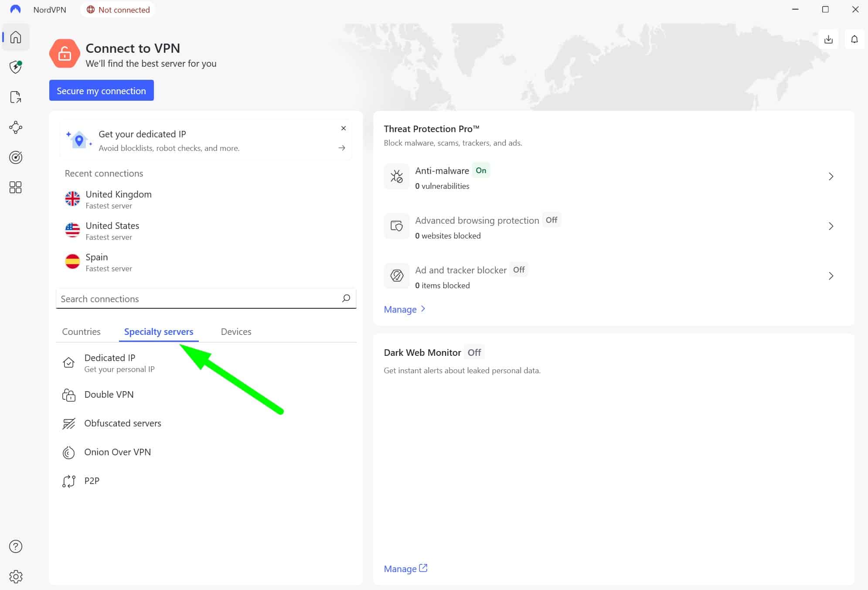868x590 pixels.
Task: Click the Dark Web Monitor heading
Action: click(x=422, y=352)
